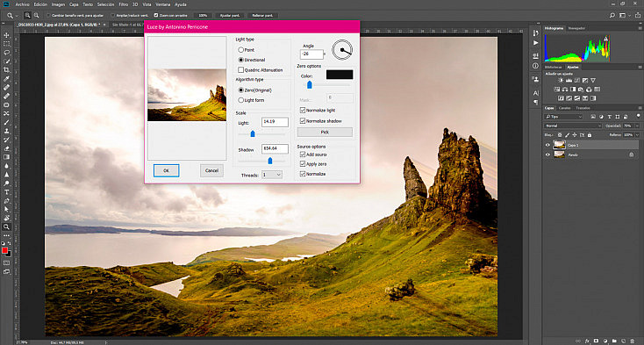Click the zoom in magnifier option
644x345 pixels.
27,15
